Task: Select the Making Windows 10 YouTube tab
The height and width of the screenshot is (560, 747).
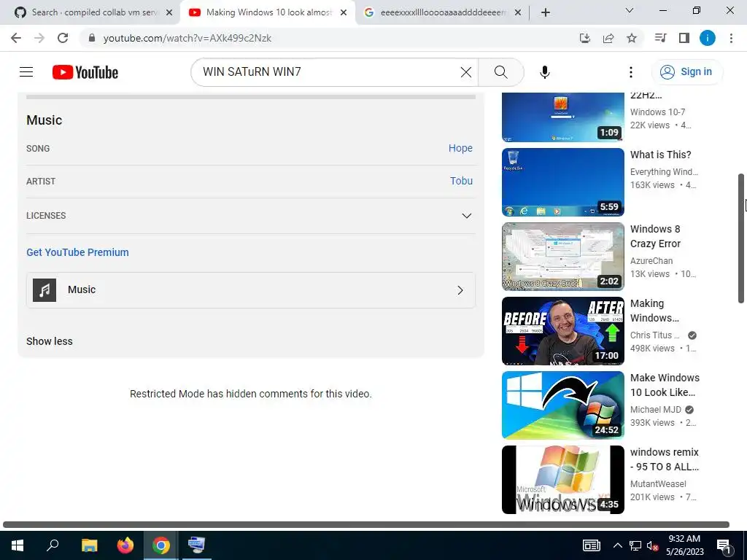Action: 267,12
